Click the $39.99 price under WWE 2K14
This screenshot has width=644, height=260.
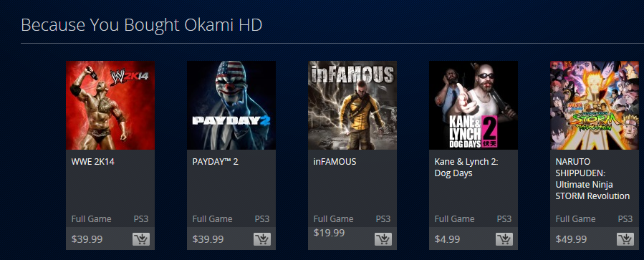point(87,239)
